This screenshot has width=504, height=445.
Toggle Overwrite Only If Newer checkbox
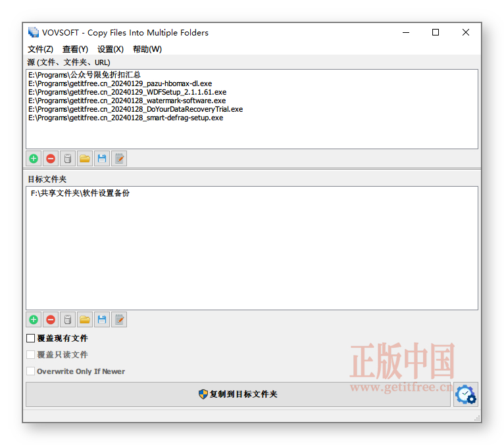point(30,371)
